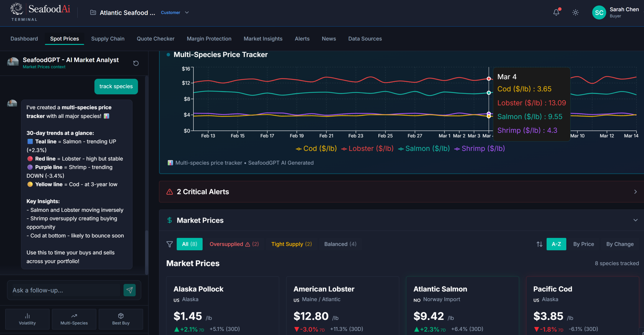Click the Volatility chart shortcut

[27, 319]
